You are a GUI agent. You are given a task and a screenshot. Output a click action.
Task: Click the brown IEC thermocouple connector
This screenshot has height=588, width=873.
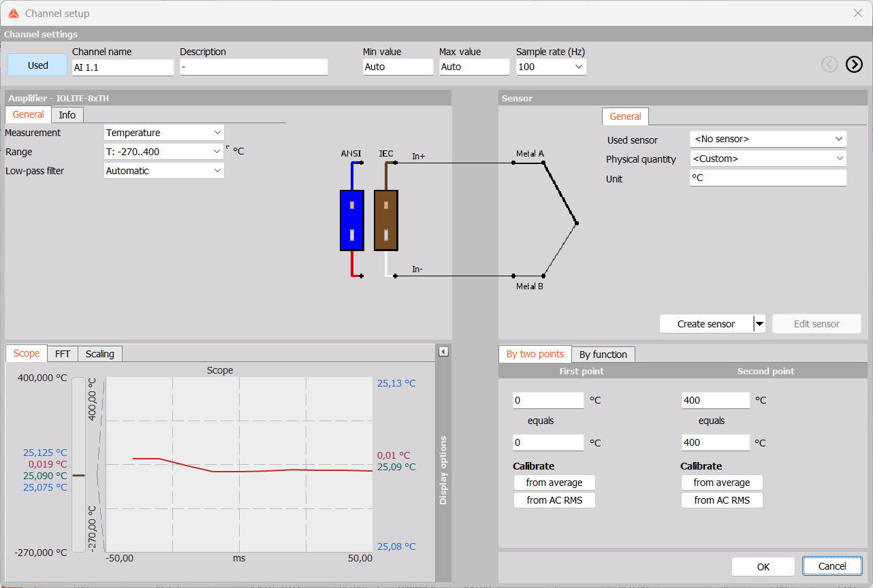[x=386, y=220]
